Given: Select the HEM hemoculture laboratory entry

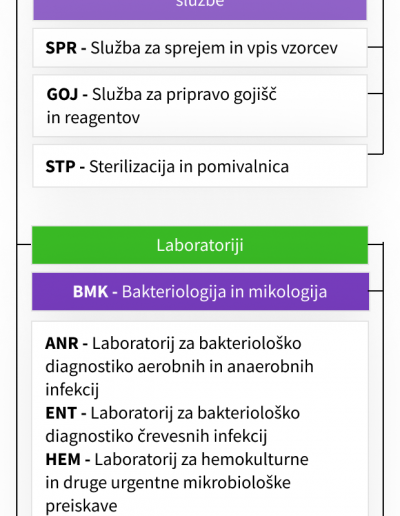Looking at the screenshot, I should (x=177, y=482).
